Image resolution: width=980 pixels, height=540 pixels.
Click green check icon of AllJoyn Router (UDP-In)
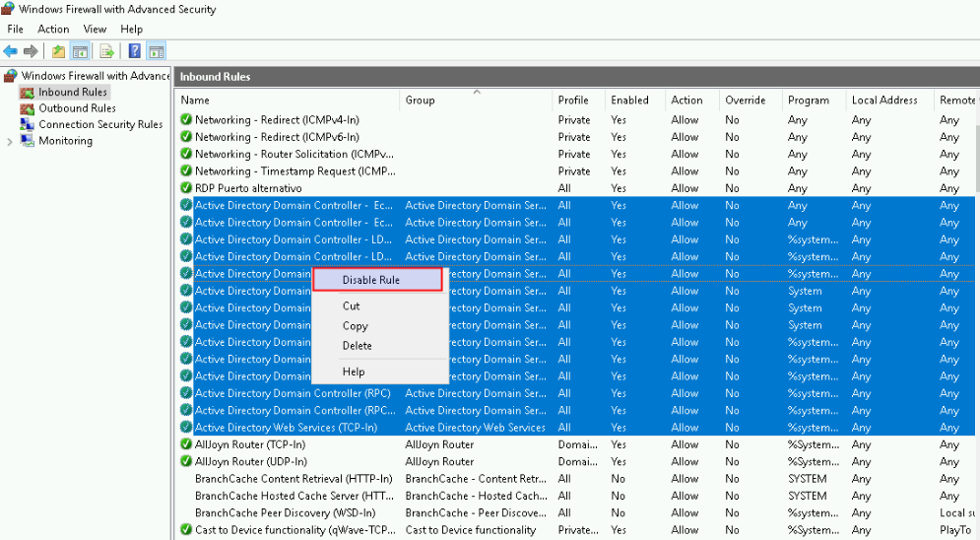185,461
